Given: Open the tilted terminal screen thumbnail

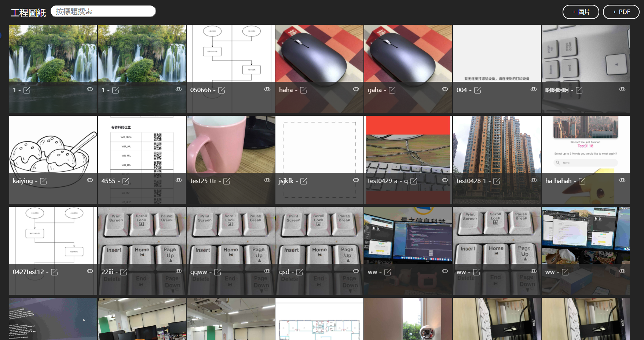Looking at the screenshot, I should 53,319.
